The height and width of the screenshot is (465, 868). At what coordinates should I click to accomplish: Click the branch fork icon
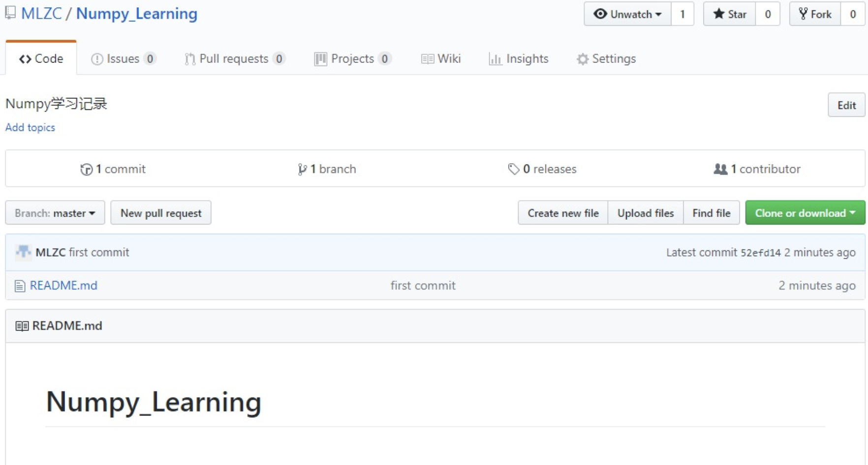302,170
